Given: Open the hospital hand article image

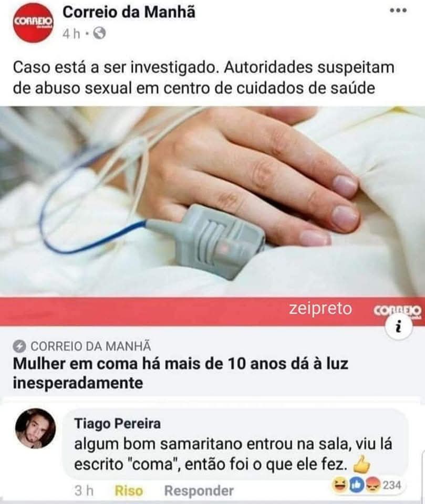Looking at the screenshot, I should 212,202.
